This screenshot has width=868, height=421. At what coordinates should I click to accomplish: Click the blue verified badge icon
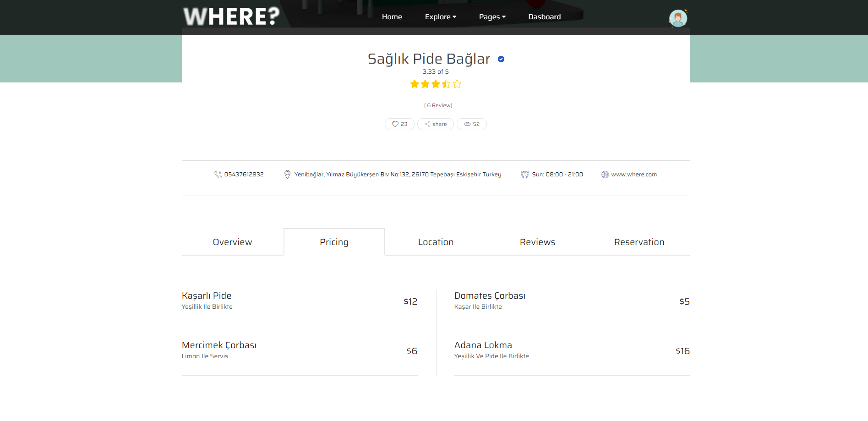click(501, 59)
